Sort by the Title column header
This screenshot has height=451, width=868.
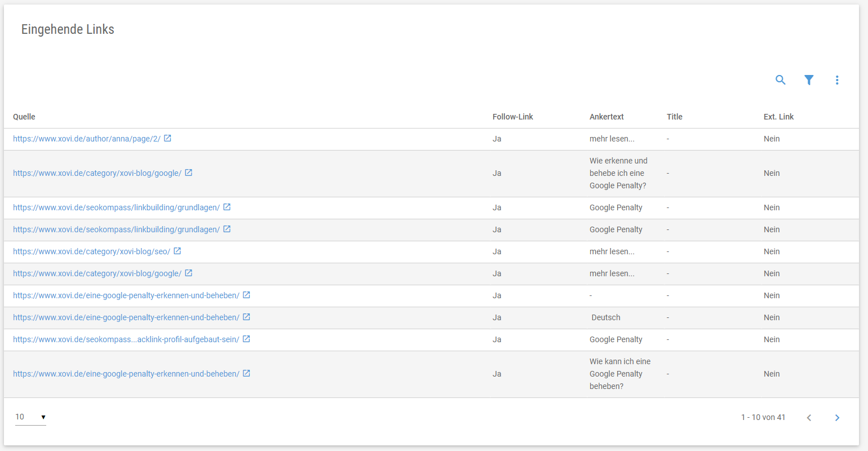[675, 117]
